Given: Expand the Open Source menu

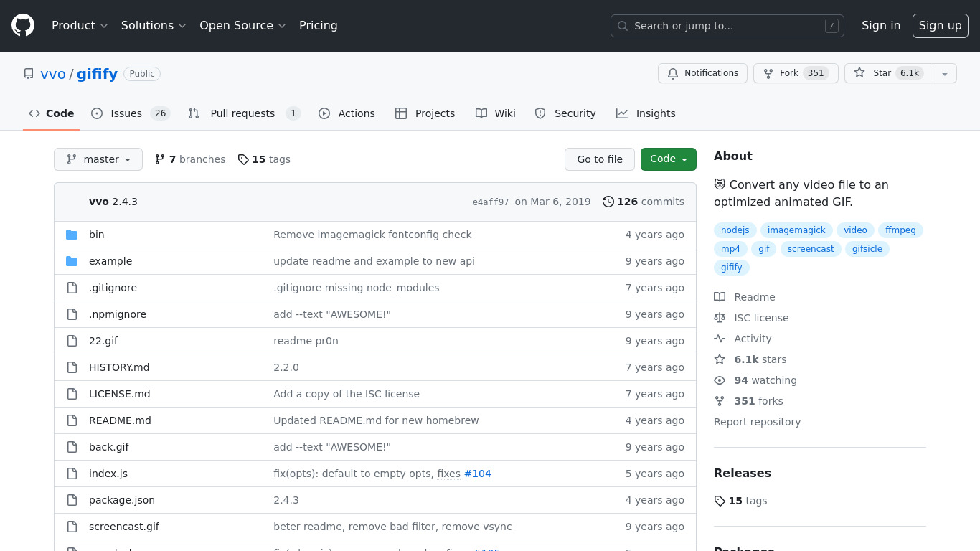Looking at the screenshot, I should pyautogui.click(x=242, y=25).
